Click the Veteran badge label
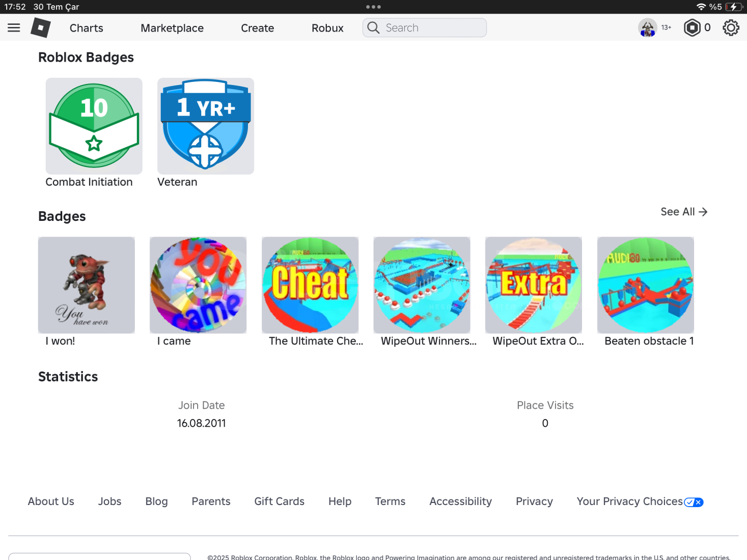The width and height of the screenshot is (747, 560). pyautogui.click(x=177, y=182)
